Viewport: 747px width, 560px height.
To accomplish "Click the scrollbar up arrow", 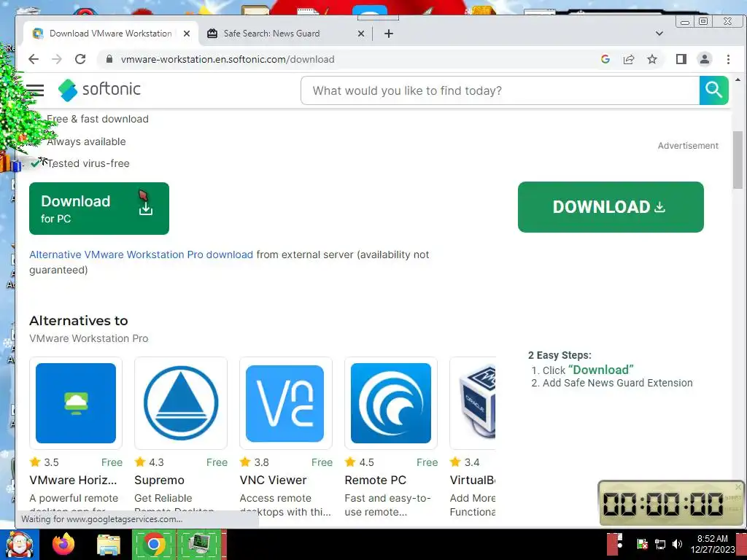I will 738,79.
